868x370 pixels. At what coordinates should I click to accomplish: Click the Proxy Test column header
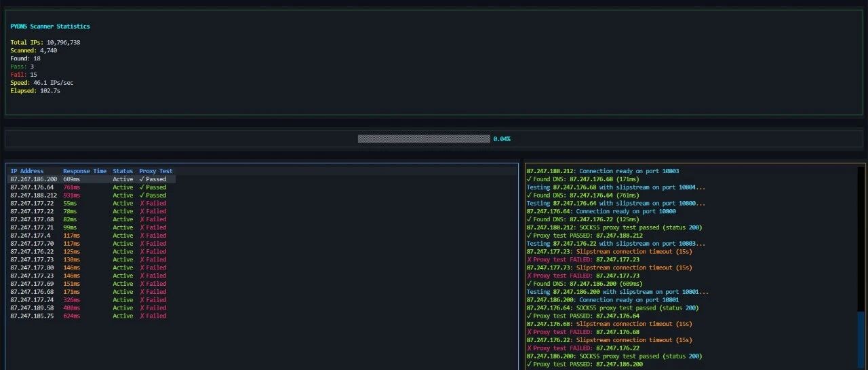[156, 171]
